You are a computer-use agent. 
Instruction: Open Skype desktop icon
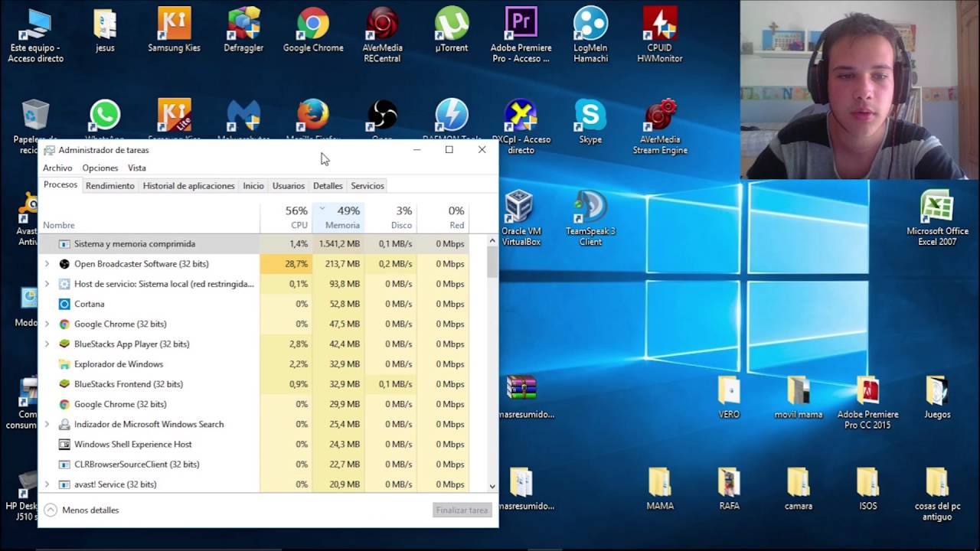point(590,122)
